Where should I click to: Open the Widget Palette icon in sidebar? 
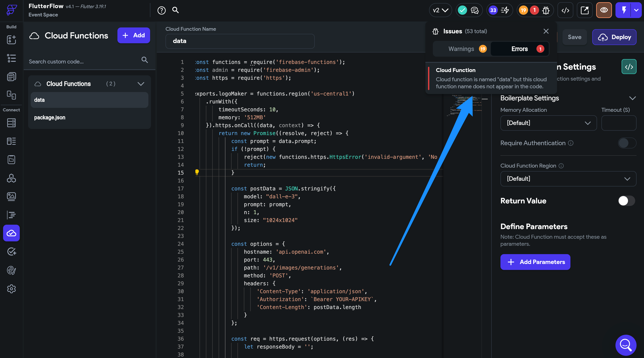click(x=11, y=40)
